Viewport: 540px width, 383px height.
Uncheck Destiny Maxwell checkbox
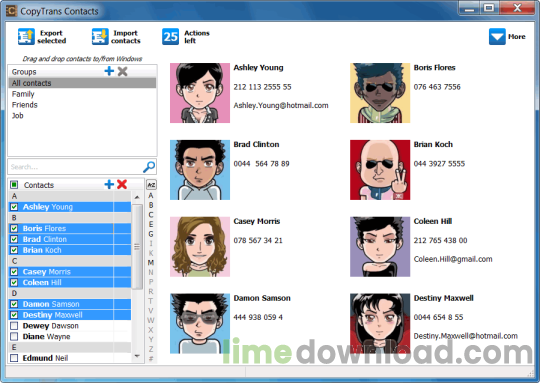pos(14,315)
